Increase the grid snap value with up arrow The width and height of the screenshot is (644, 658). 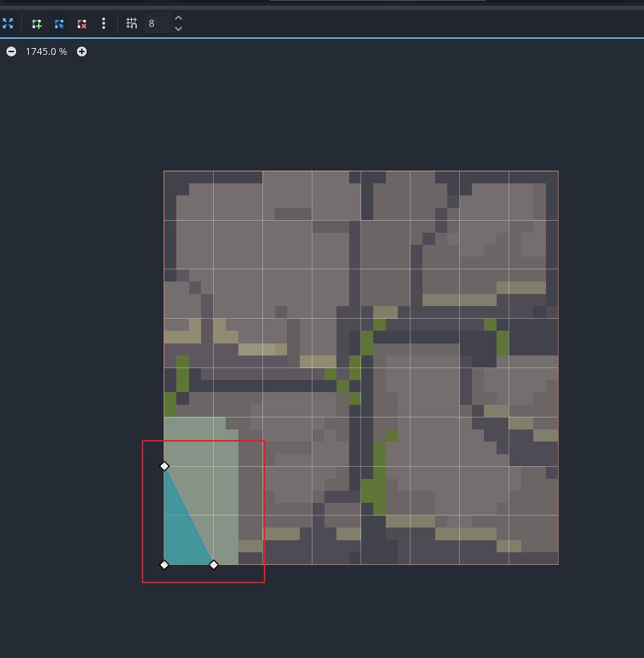tap(178, 18)
